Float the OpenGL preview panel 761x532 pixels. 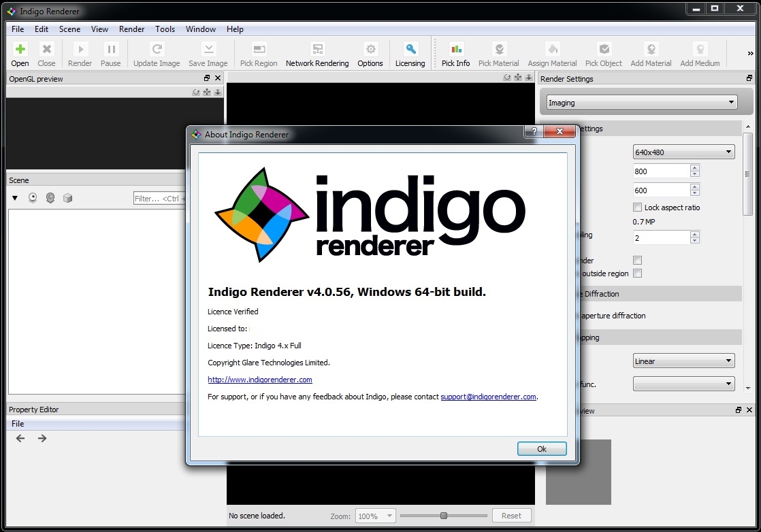click(207, 78)
